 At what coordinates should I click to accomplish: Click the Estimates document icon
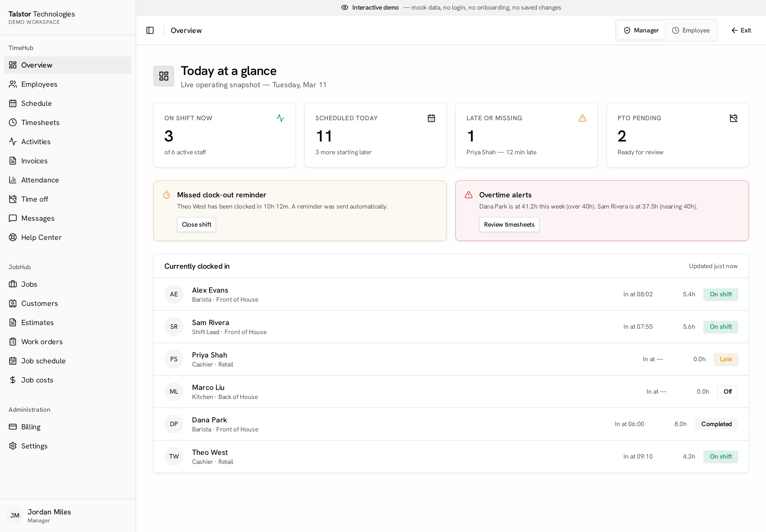tap(13, 322)
